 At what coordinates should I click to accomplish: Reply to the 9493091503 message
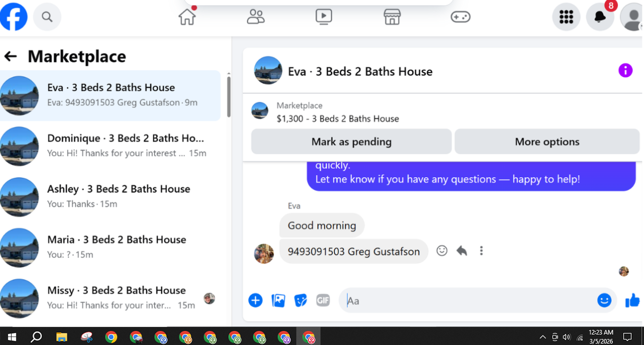coord(462,251)
